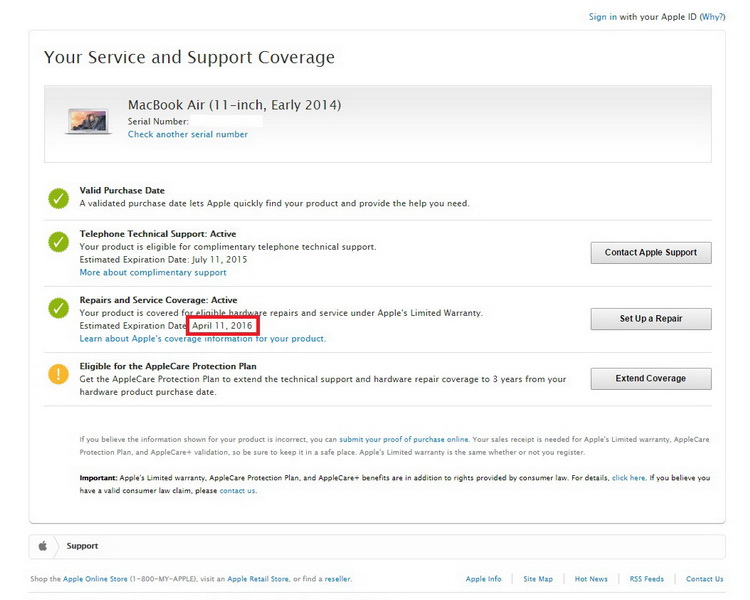750x600 pixels.
Task: Click green checkmark beside Valid Purchase Date
Action: point(59,197)
